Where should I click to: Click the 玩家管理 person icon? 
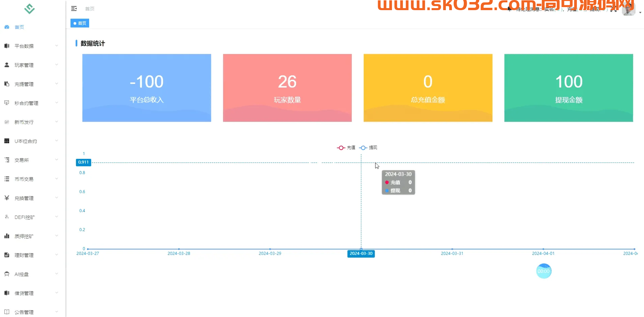pos(7,65)
